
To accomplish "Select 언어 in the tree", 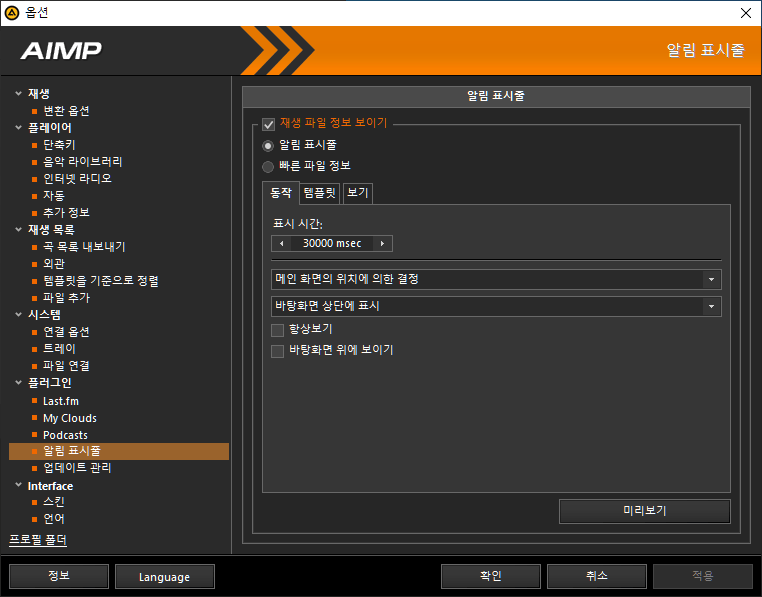I will (x=53, y=519).
